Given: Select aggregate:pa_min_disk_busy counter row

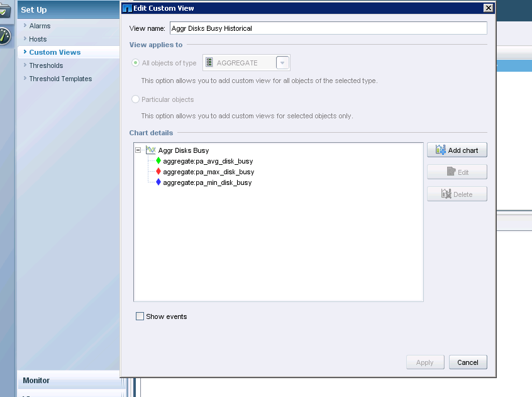Looking at the screenshot, I should pos(208,182).
